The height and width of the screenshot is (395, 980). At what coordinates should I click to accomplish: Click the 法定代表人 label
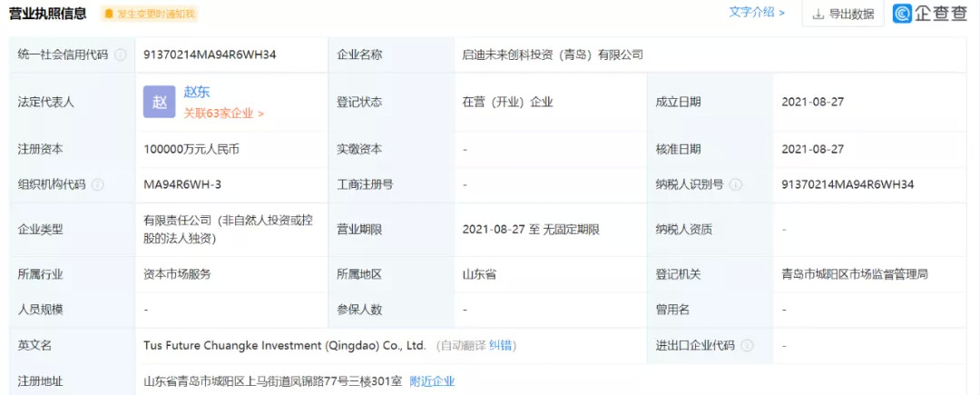[x=46, y=102]
